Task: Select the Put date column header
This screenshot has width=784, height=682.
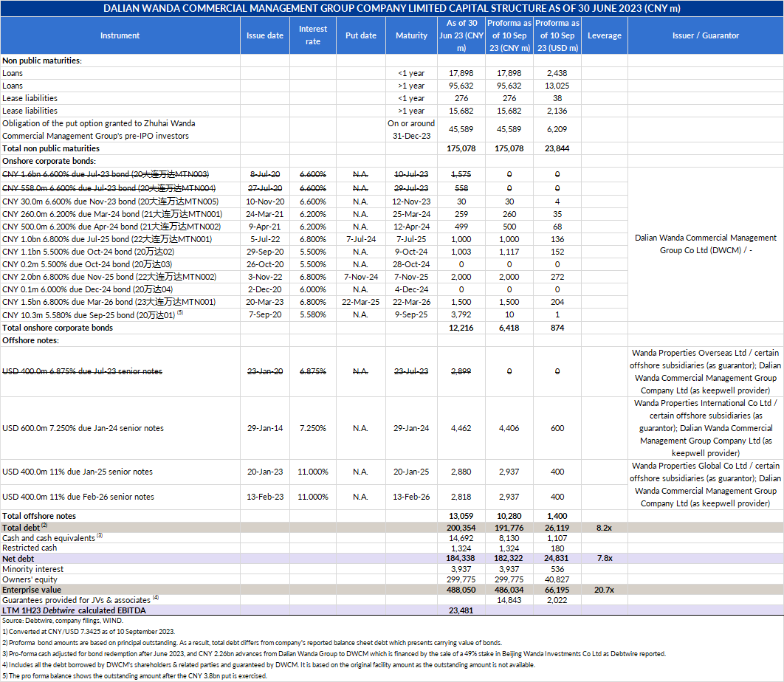Action: pyautogui.click(x=360, y=35)
